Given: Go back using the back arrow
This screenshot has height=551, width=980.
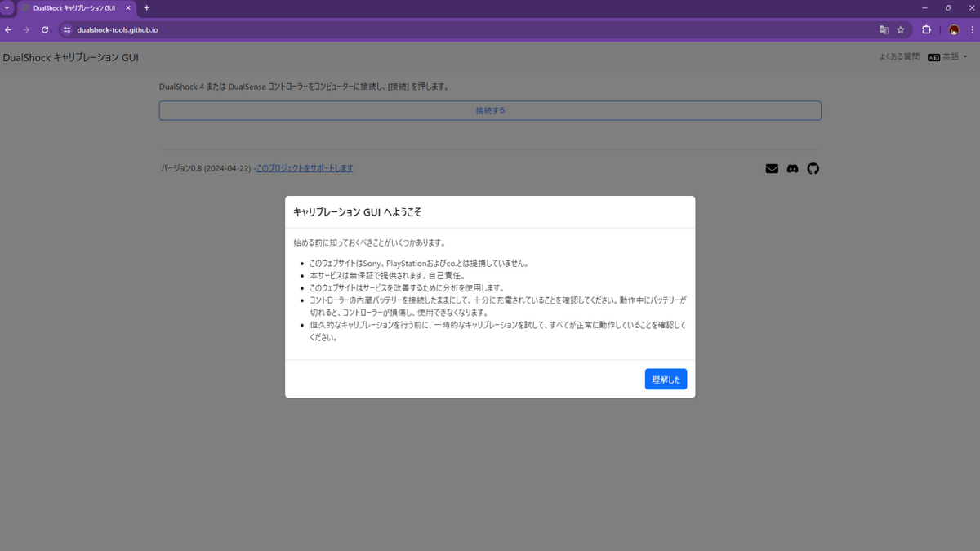Looking at the screenshot, I should [8, 29].
